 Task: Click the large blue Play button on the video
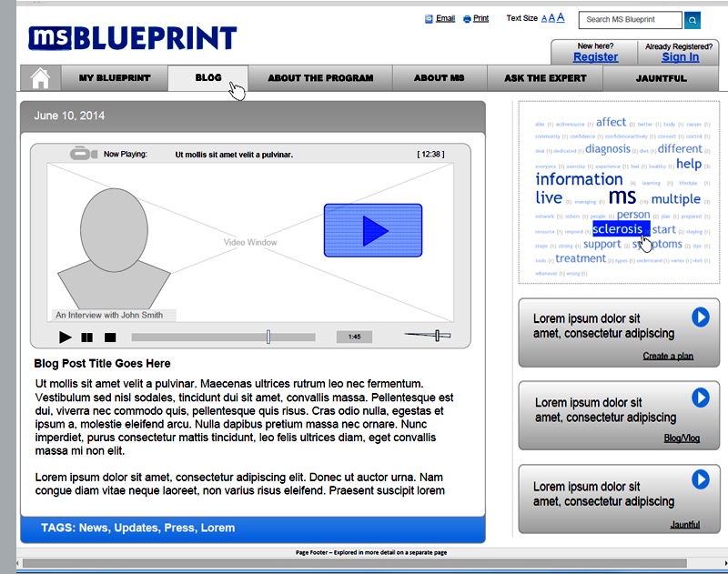[x=373, y=232]
